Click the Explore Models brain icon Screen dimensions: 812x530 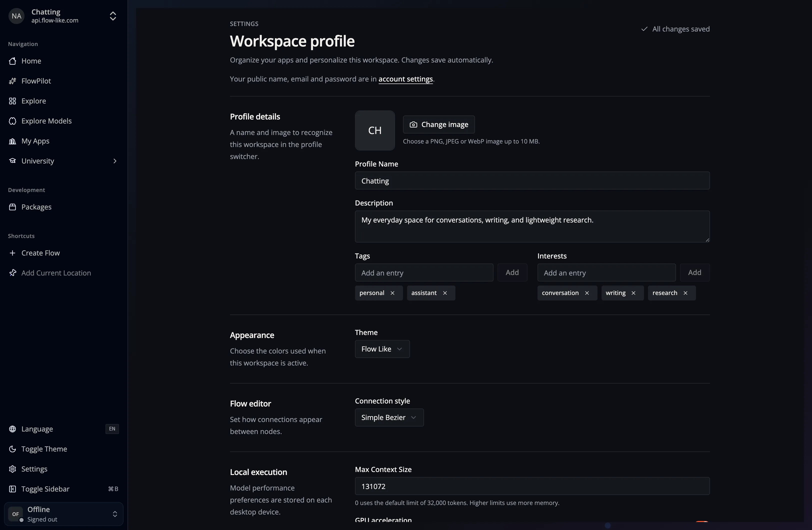click(12, 121)
